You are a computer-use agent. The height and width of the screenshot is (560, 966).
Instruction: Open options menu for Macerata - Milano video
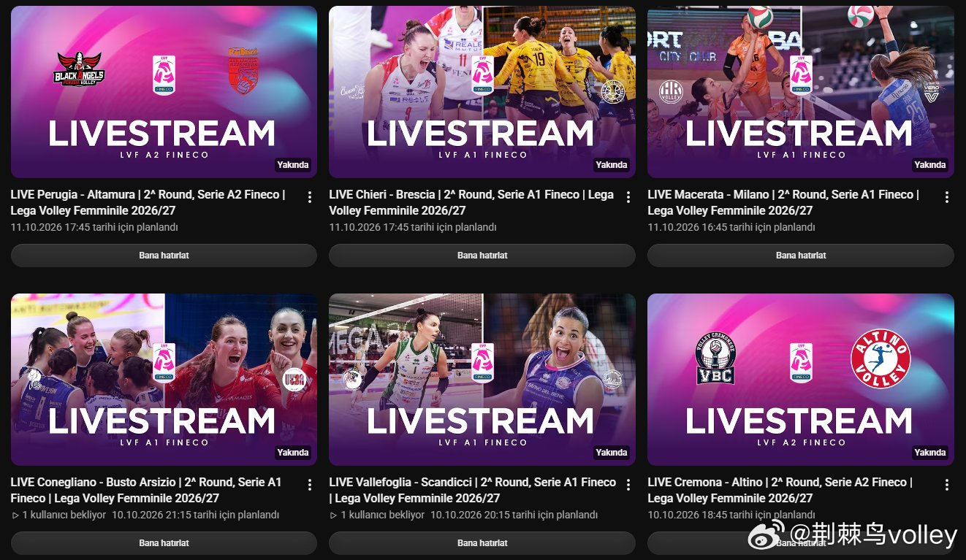(947, 197)
